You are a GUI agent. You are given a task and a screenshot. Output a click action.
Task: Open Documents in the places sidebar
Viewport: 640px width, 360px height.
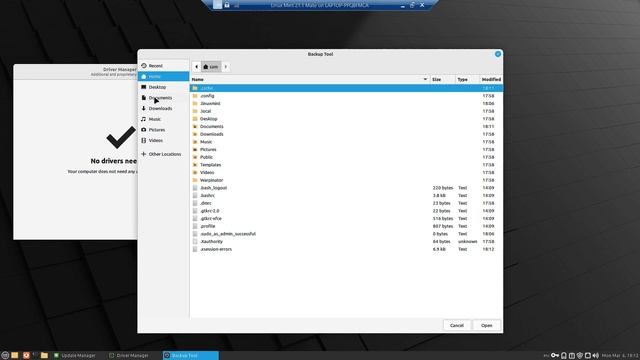163,98
